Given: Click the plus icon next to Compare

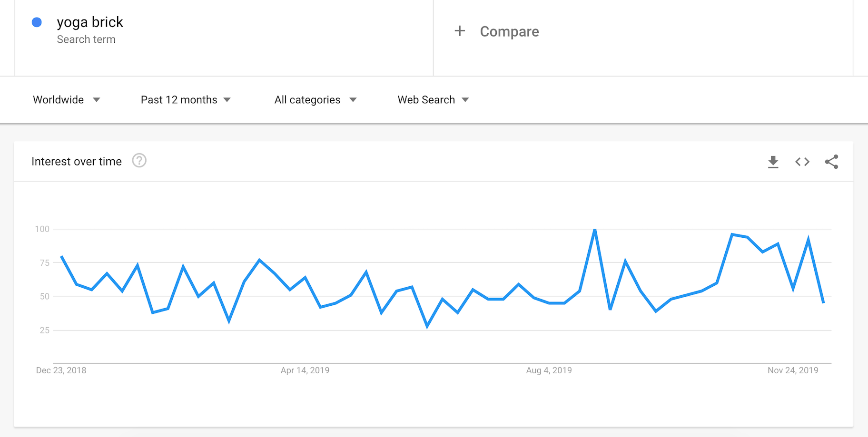Looking at the screenshot, I should pos(460,31).
